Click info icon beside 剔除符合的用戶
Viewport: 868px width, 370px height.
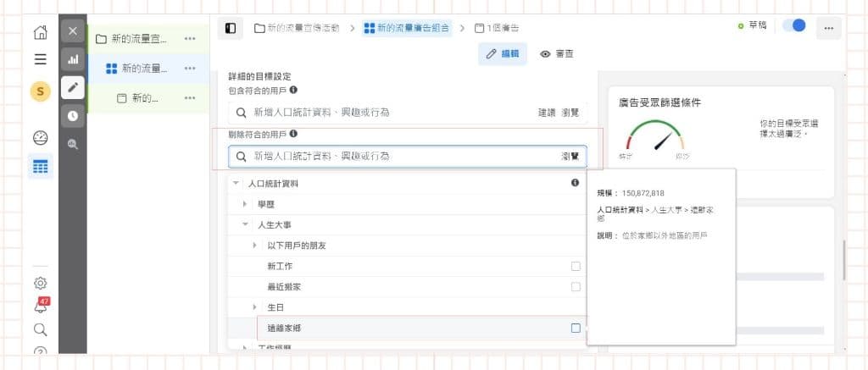[x=293, y=133]
